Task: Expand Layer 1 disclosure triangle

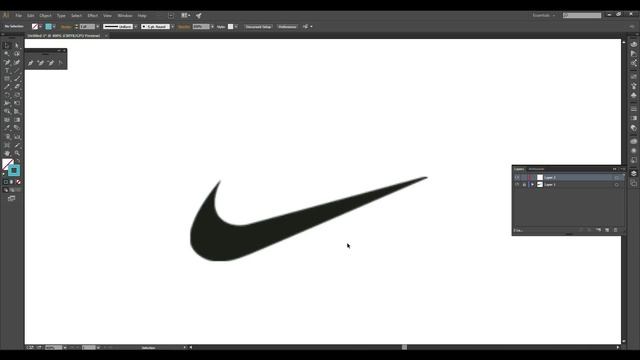Action: pos(532,184)
